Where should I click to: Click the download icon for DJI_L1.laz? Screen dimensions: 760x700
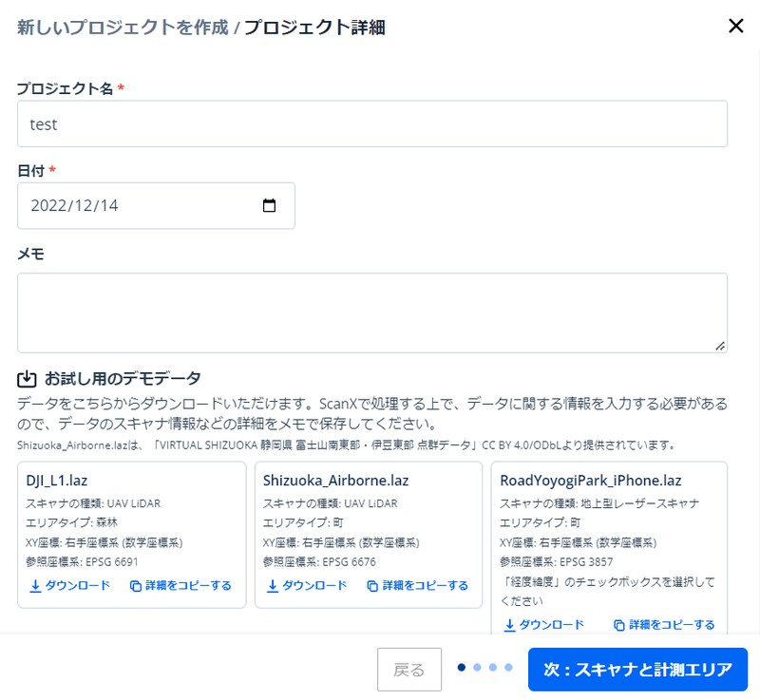click(35, 586)
